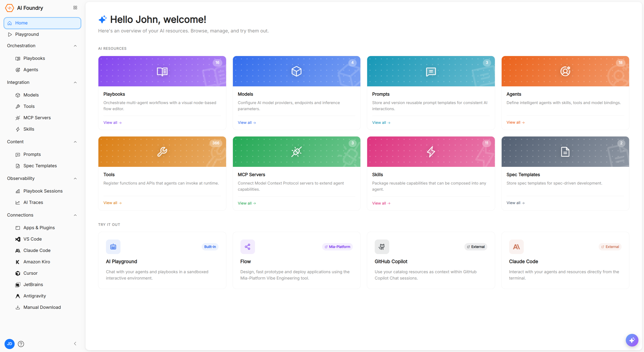
Task: Click the Flow card title
Action: pyautogui.click(x=246, y=261)
